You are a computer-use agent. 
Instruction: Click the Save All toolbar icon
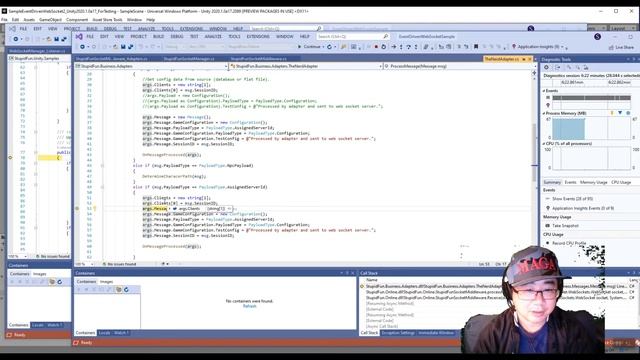coord(130,47)
